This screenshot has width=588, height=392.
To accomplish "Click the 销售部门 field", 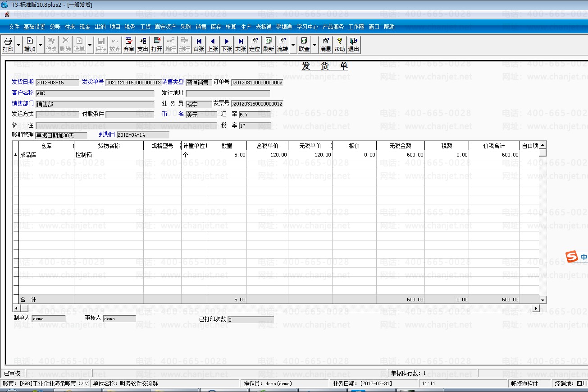I will pyautogui.click(x=95, y=104).
